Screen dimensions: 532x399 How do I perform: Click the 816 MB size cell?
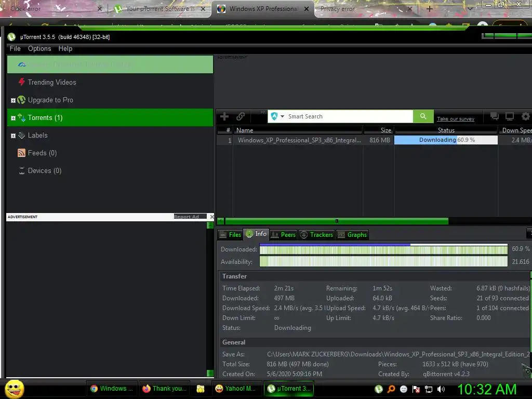tap(379, 140)
